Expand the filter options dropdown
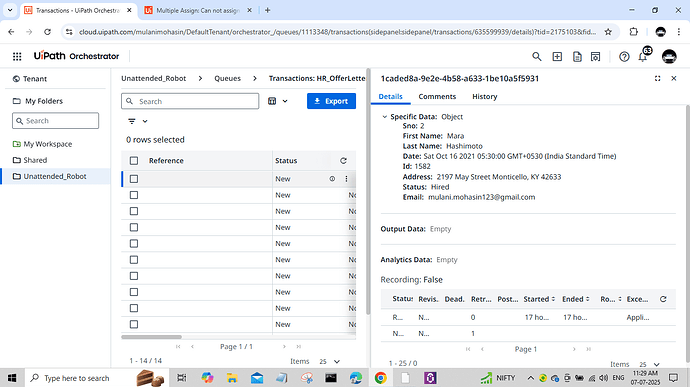Viewport: 690px width, 387px height. [137, 121]
